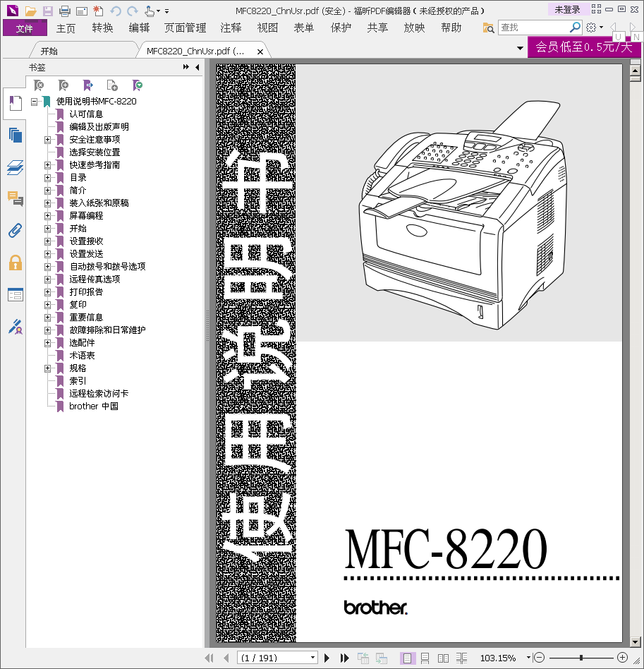Click the advanced search folder icon
This screenshot has height=669, width=644.
point(488,28)
